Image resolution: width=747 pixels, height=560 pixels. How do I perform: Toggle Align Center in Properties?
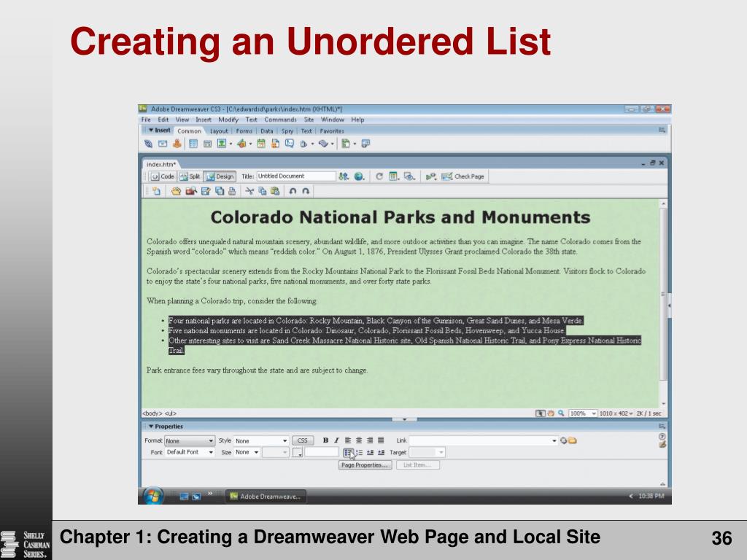click(x=359, y=440)
